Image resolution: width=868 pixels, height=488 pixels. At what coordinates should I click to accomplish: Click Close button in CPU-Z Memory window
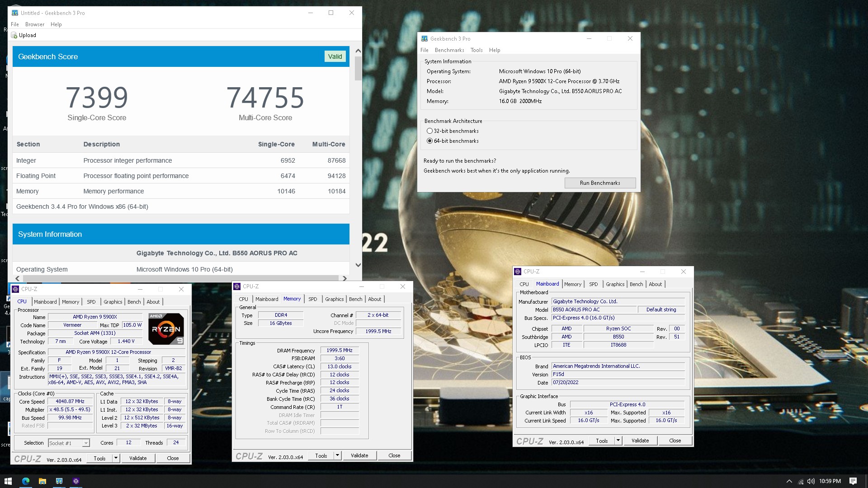click(394, 455)
